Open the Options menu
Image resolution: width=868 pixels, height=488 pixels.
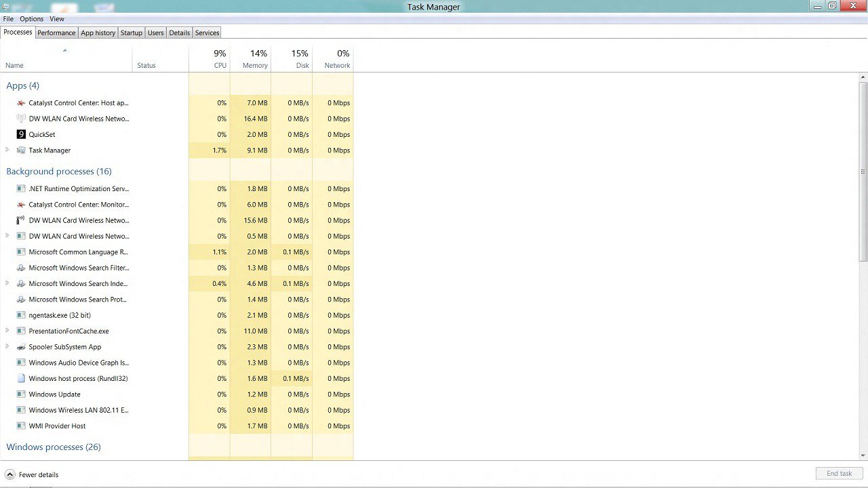coord(31,19)
